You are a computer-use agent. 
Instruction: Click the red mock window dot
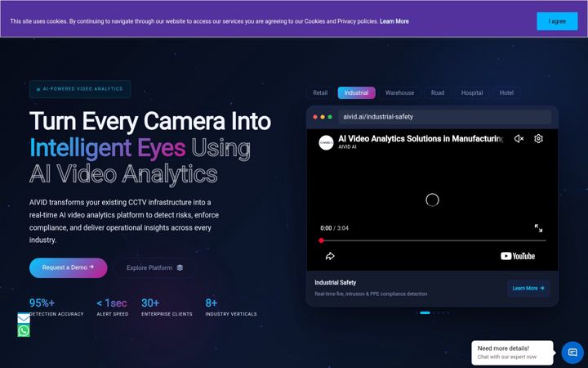pos(315,117)
